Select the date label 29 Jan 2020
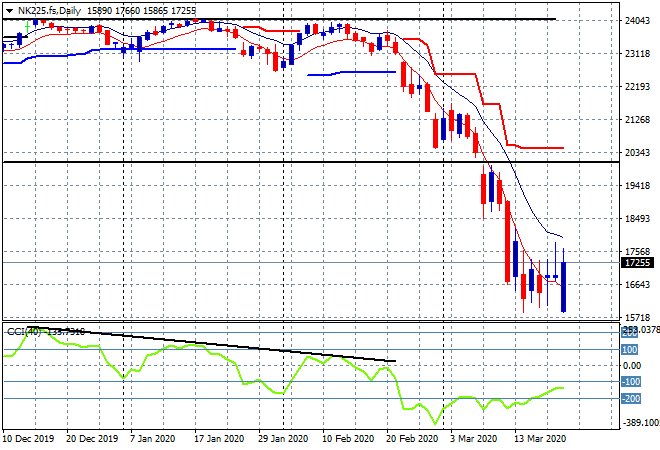Screen dimensions: 660x450 coord(283,439)
